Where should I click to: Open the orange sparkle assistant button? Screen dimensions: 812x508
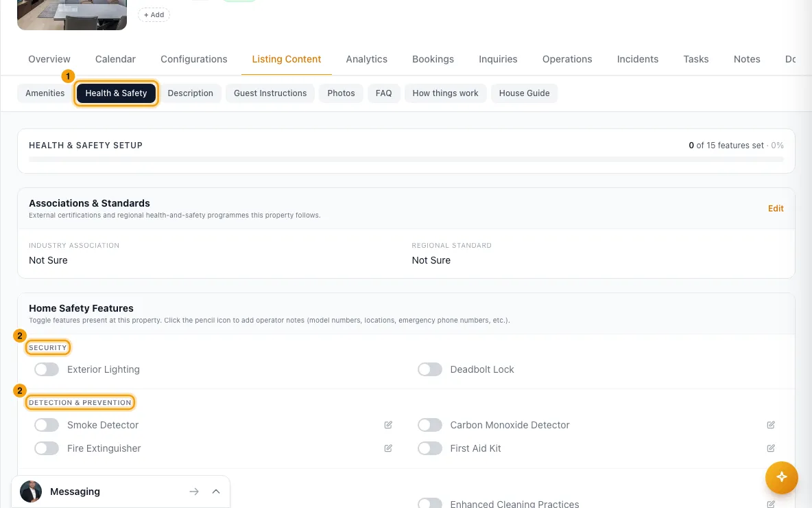point(781,477)
